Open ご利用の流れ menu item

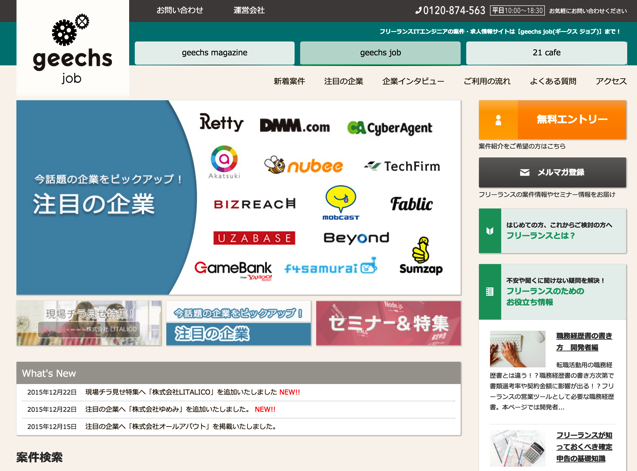pyautogui.click(x=487, y=81)
